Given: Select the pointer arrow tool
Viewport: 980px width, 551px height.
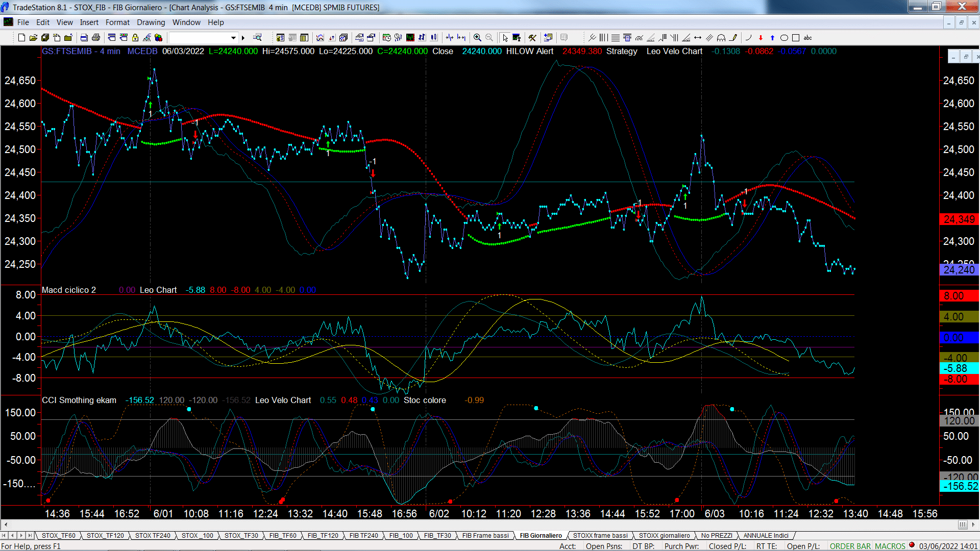Looking at the screenshot, I should tap(505, 38).
